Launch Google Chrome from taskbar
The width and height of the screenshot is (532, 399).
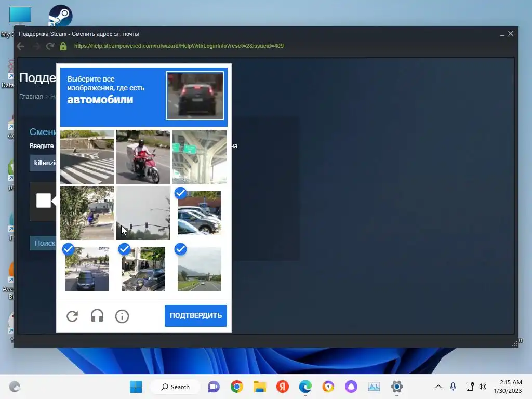pyautogui.click(x=237, y=387)
